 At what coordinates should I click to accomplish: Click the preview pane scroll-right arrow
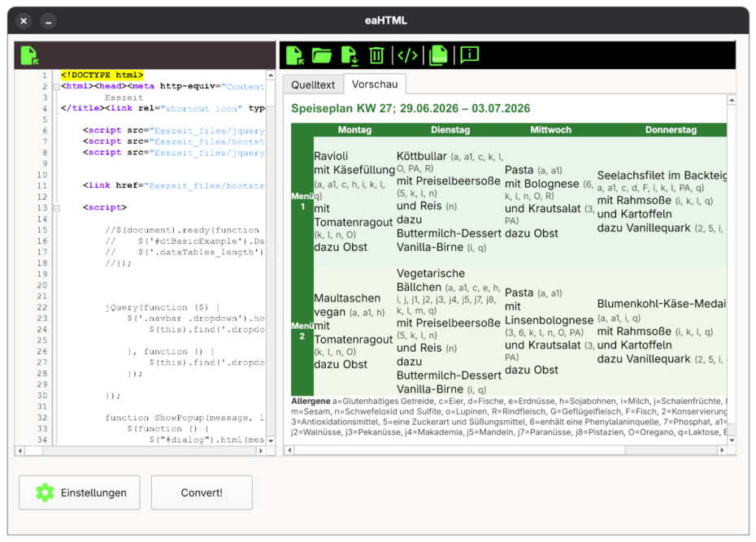722,450
